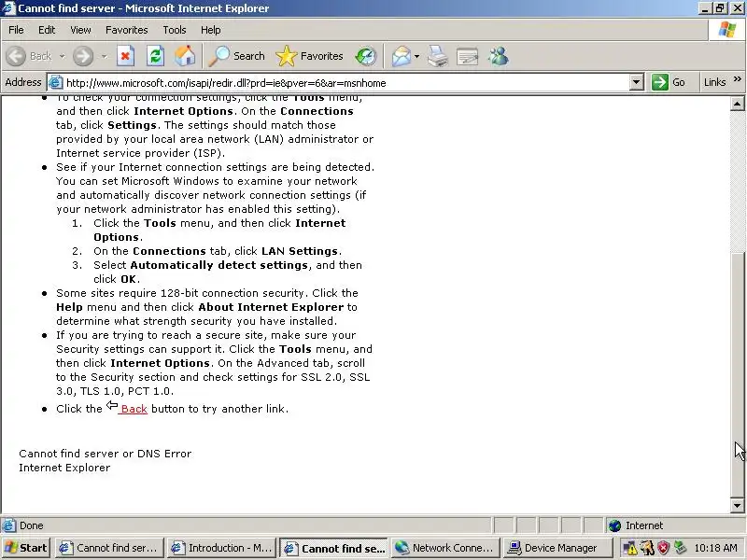The width and height of the screenshot is (747, 560).
Task: Click the vertical scrollbar thumb
Action: 737,374
